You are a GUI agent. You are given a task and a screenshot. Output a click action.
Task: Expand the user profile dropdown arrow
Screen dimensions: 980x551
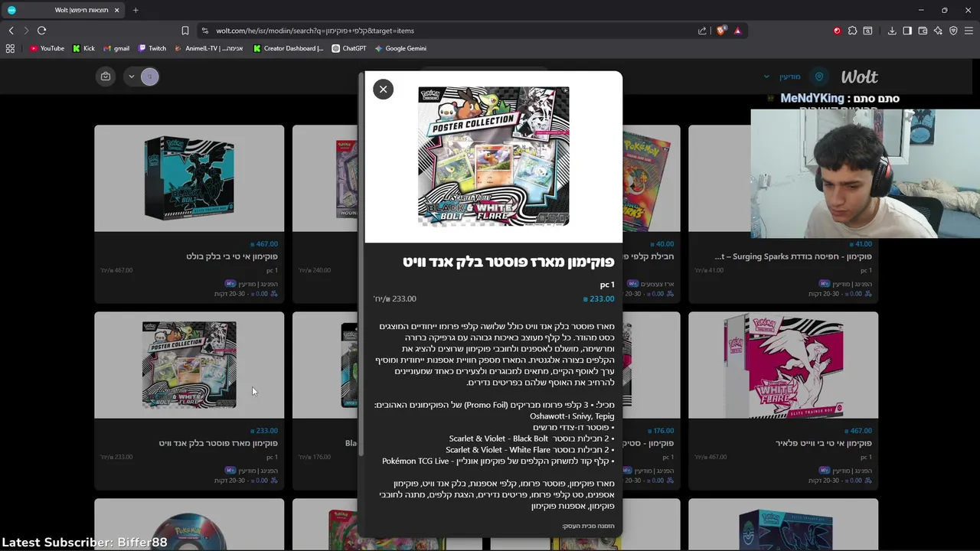point(131,77)
